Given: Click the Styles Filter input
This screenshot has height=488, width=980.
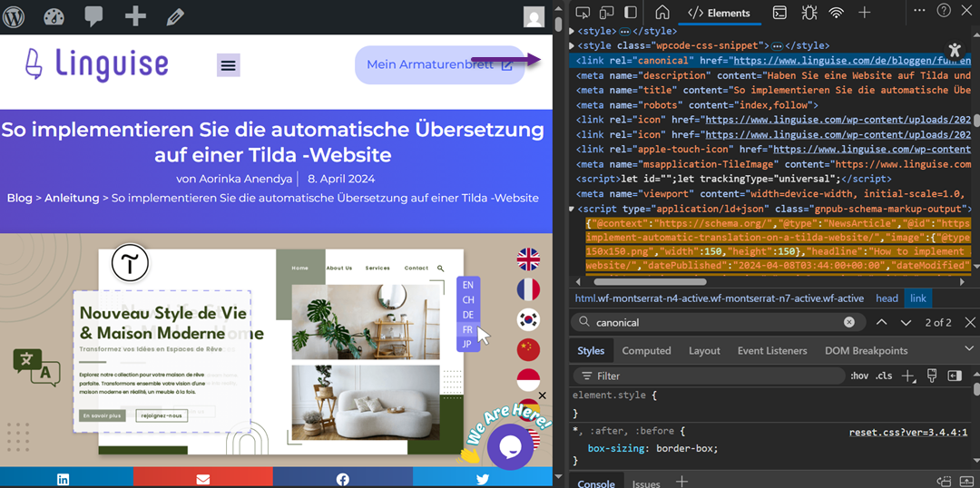Looking at the screenshot, I should point(709,376).
